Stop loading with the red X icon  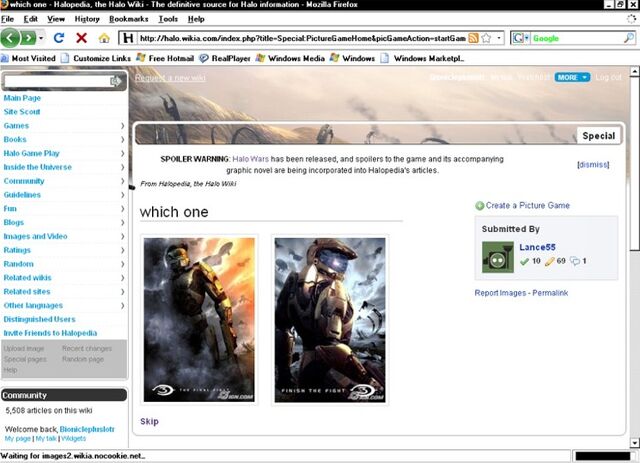pos(82,38)
